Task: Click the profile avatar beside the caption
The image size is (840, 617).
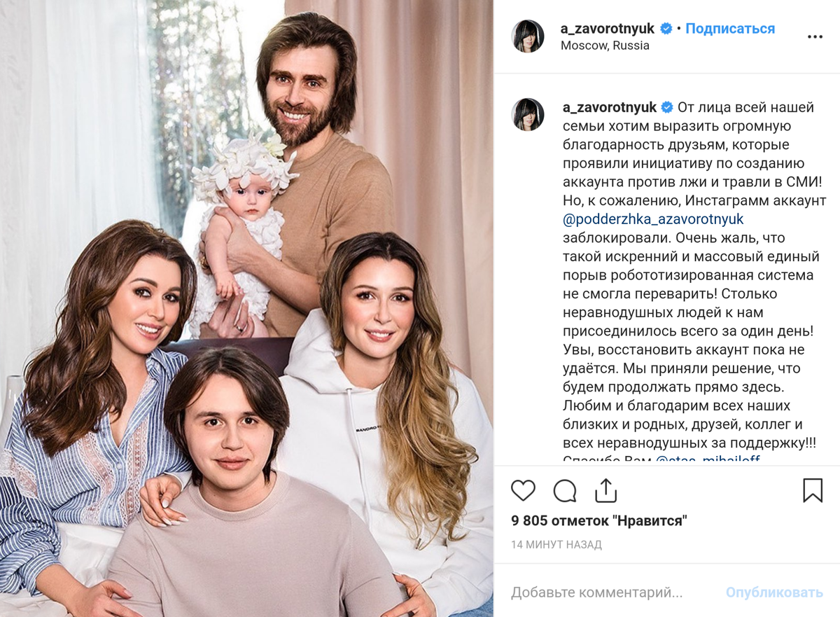Action: (528, 114)
